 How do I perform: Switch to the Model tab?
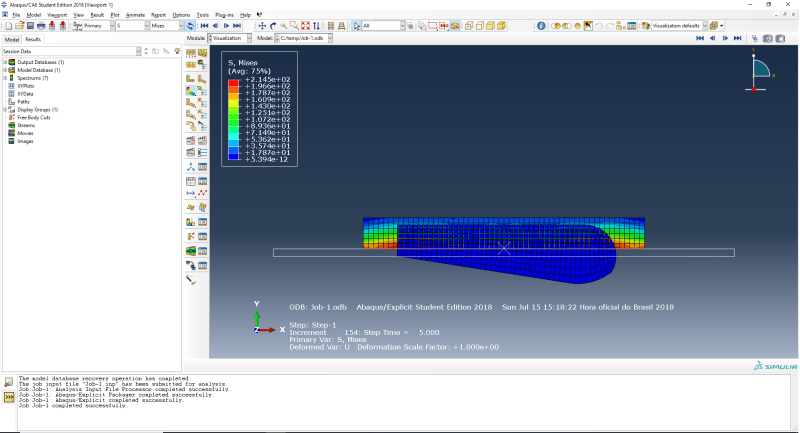point(12,39)
